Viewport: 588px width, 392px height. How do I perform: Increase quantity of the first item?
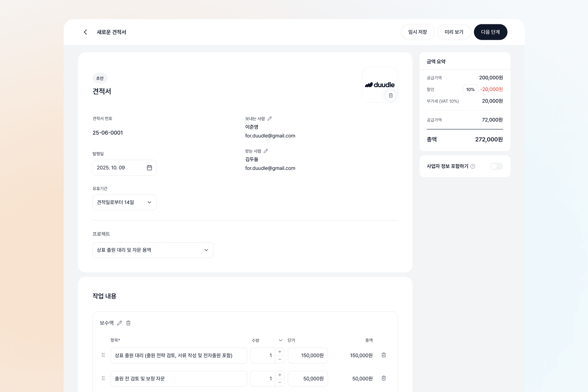[x=279, y=351]
